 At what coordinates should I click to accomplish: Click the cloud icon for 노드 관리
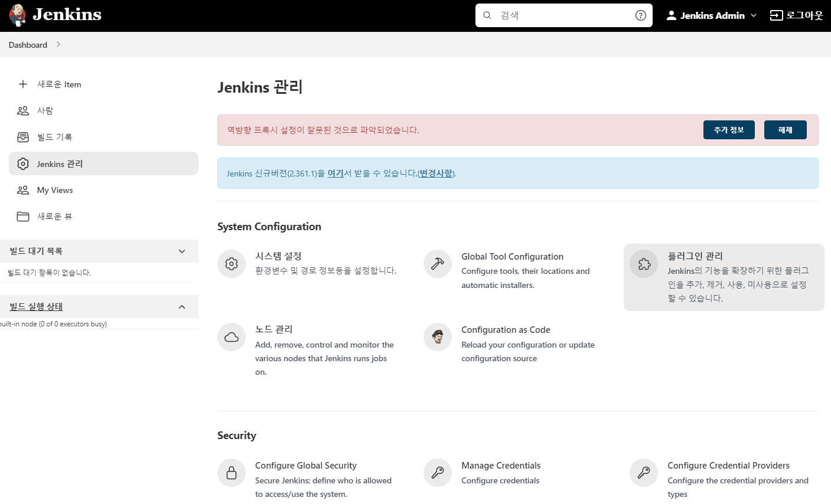click(x=232, y=337)
